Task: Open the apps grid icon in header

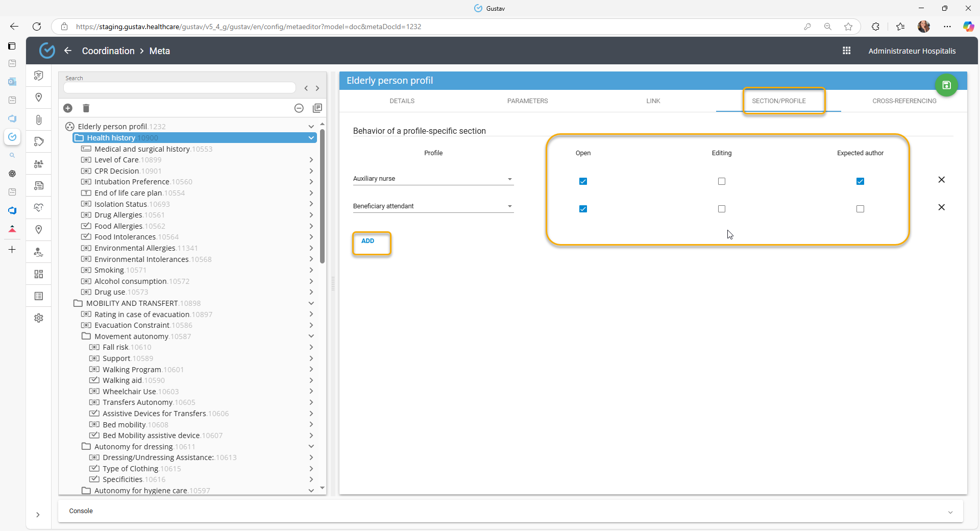Action: (x=846, y=51)
